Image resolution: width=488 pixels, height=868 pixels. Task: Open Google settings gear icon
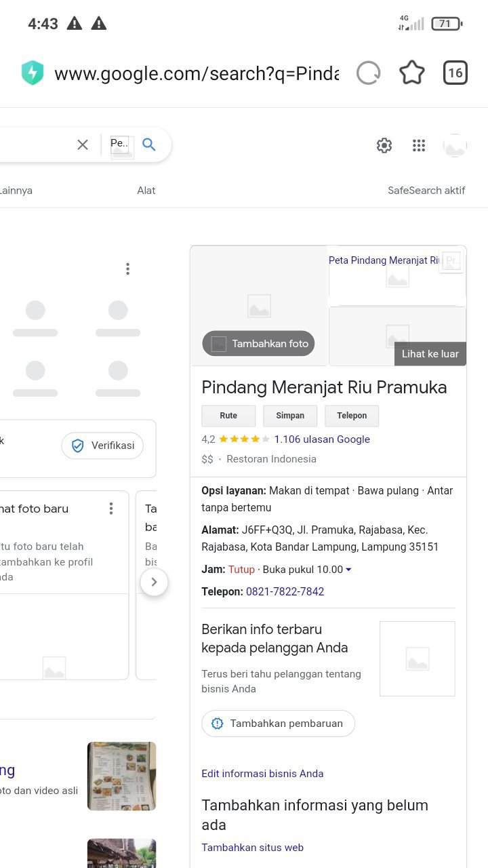pyautogui.click(x=384, y=145)
